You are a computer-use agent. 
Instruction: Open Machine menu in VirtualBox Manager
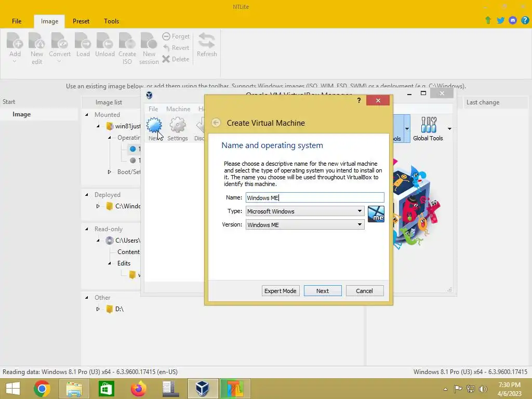pyautogui.click(x=178, y=109)
